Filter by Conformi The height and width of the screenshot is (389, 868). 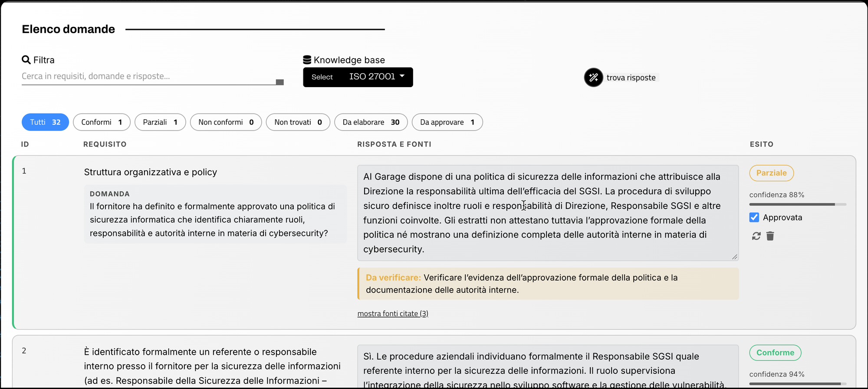(102, 122)
